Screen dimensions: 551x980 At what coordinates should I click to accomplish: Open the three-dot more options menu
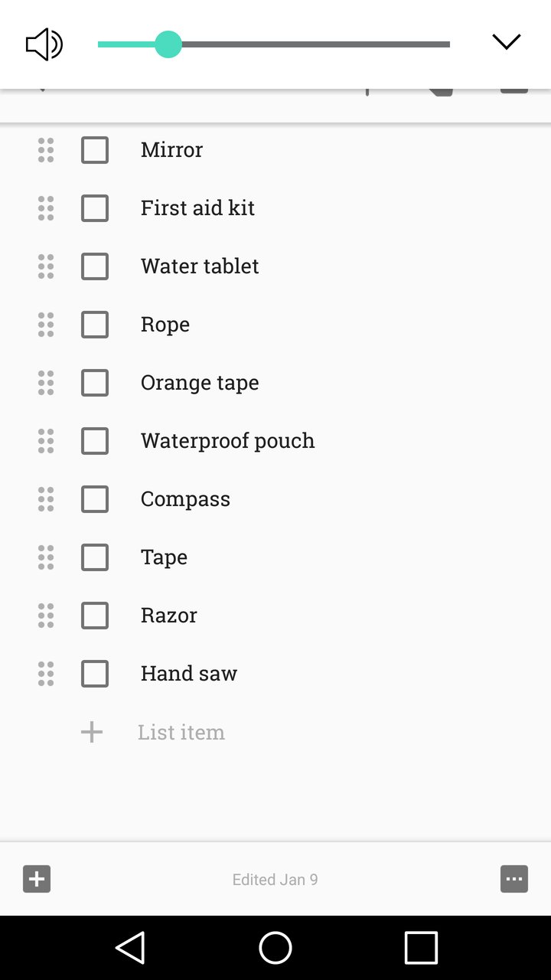click(x=514, y=879)
